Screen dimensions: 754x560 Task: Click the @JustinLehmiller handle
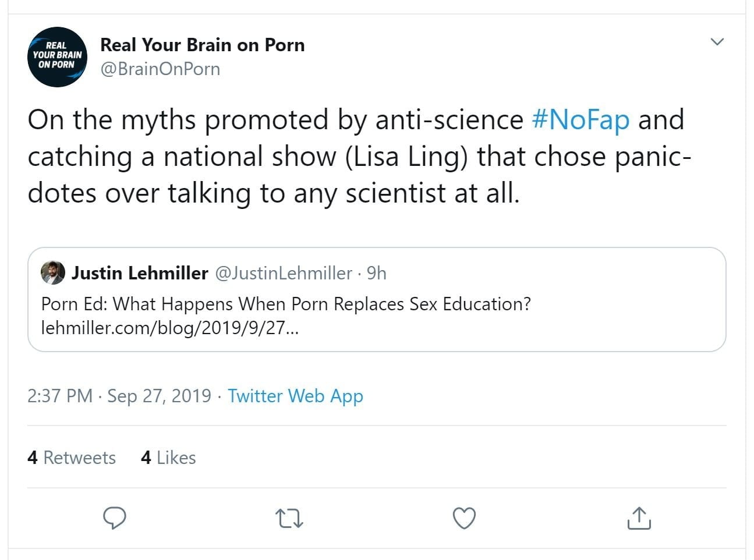pos(284,273)
